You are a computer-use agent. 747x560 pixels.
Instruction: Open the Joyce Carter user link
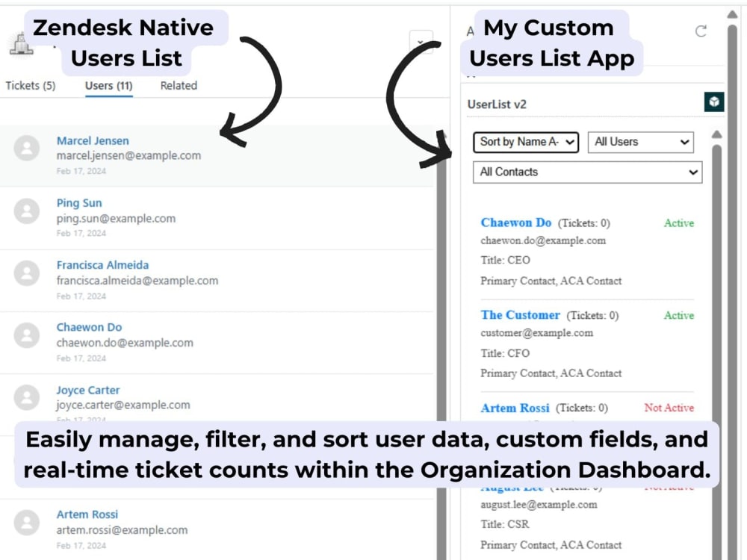coord(88,390)
